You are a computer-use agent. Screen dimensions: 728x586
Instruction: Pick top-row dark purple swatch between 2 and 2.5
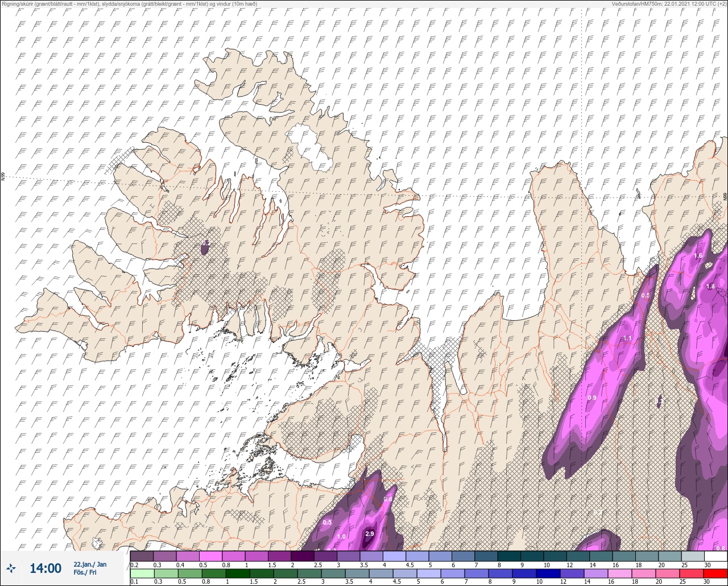point(303,556)
